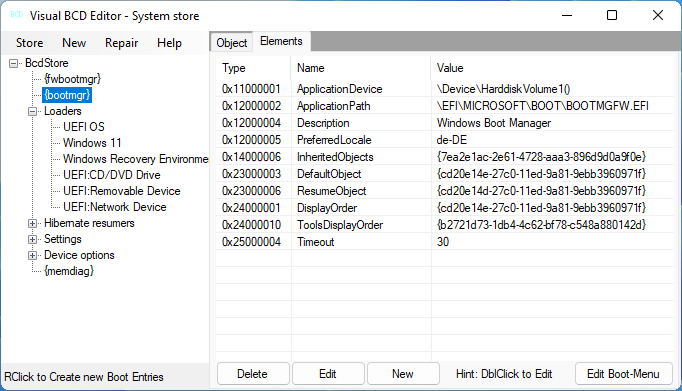Viewport: 682px width, 391px height.
Task: Select the Timeout element row
Action: point(445,242)
